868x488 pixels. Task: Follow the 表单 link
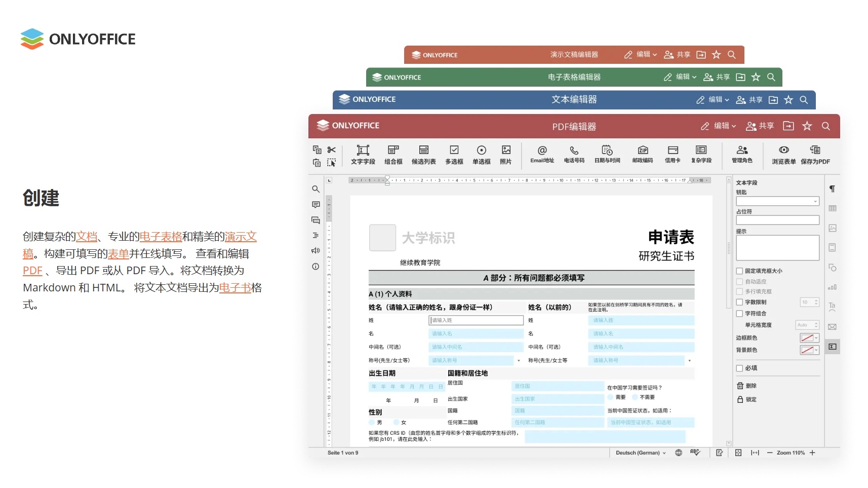118,254
